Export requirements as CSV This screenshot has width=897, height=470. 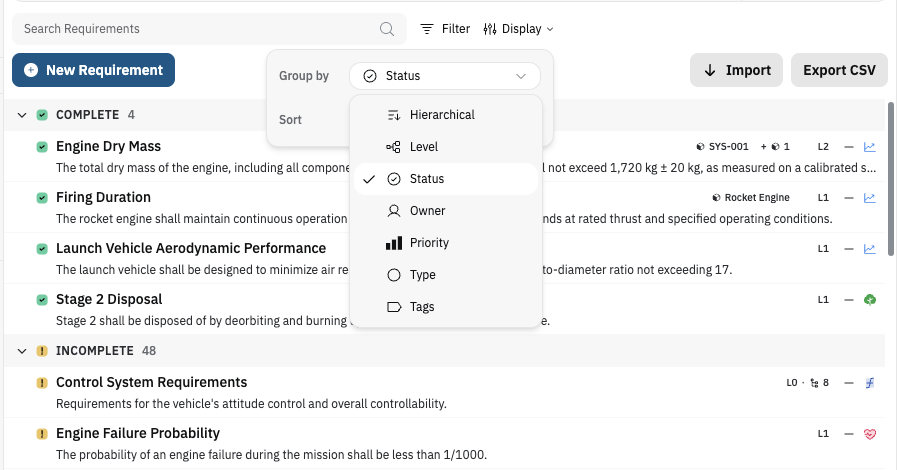839,70
